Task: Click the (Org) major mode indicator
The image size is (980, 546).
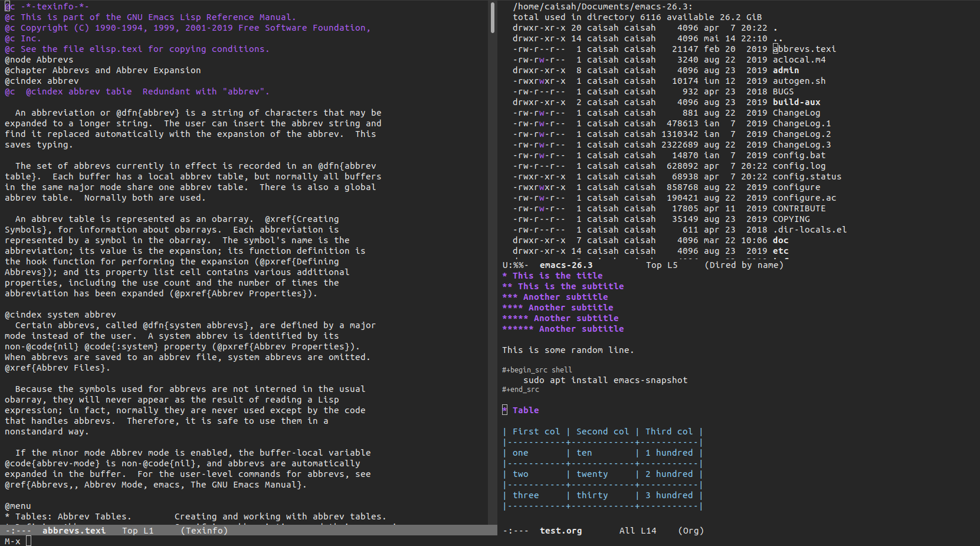Action: pyautogui.click(x=691, y=531)
